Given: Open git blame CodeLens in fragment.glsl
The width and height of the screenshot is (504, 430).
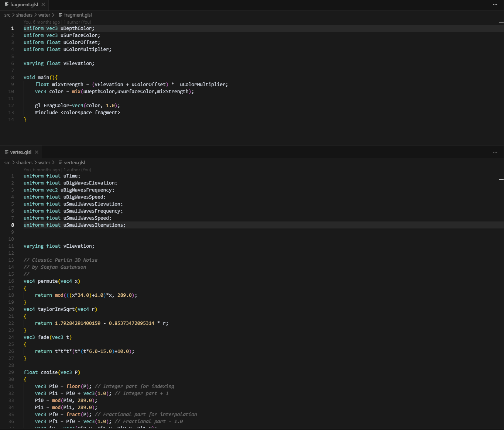Looking at the screenshot, I should (57, 22).
